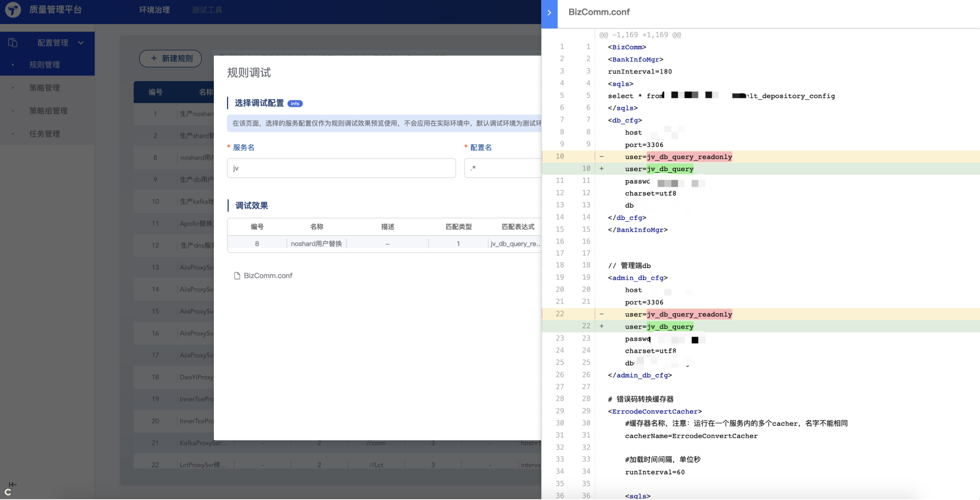
Task: Focus the 服务名 input field
Action: point(341,168)
